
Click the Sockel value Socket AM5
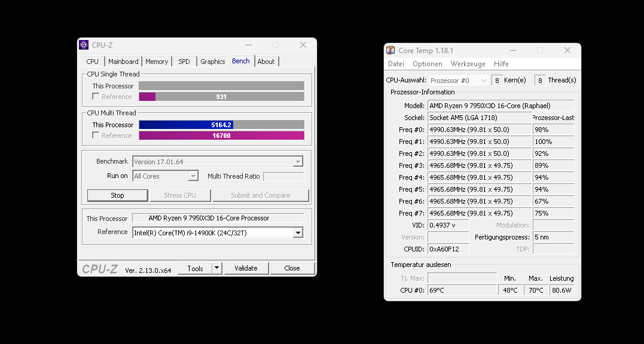click(480, 118)
